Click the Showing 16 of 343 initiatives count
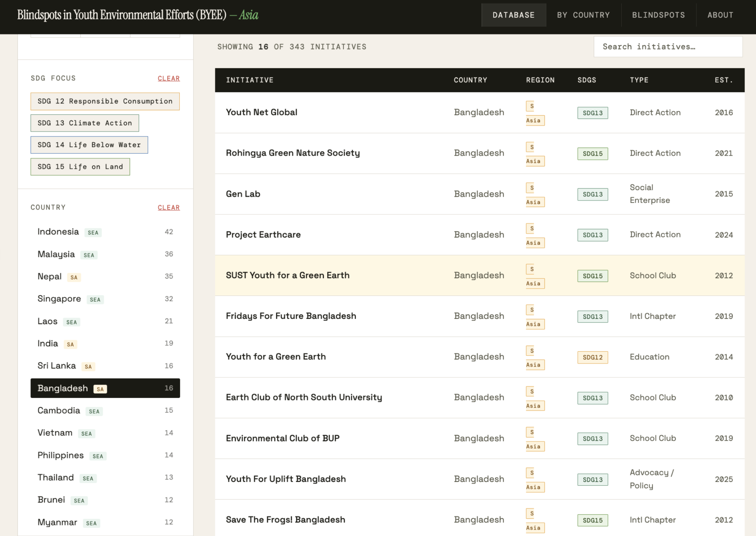 pyautogui.click(x=292, y=47)
